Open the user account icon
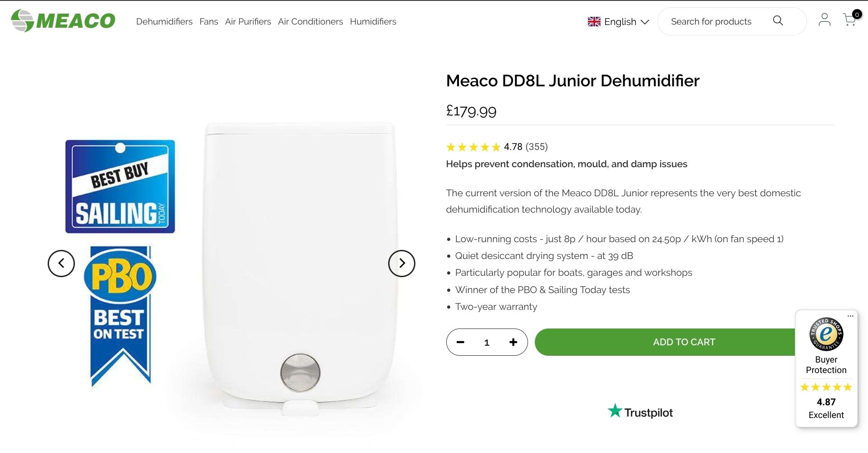The height and width of the screenshot is (453, 868). coord(824,20)
